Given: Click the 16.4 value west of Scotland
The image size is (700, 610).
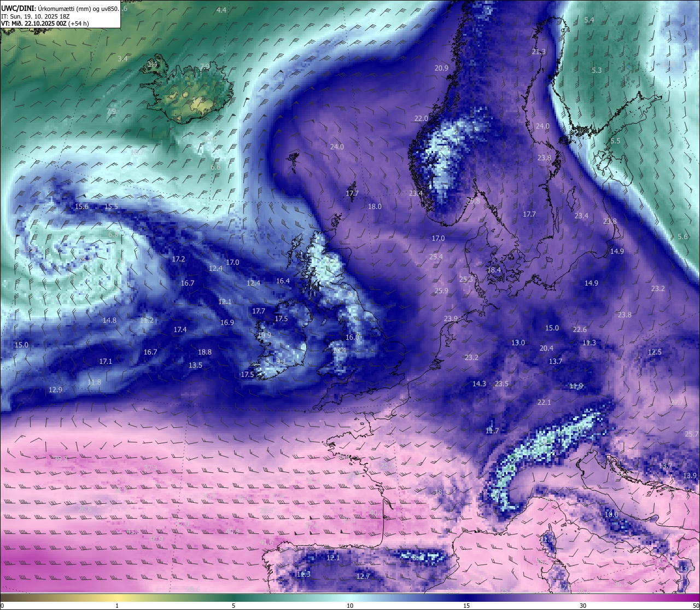Looking at the screenshot, I should tap(283, 281).
